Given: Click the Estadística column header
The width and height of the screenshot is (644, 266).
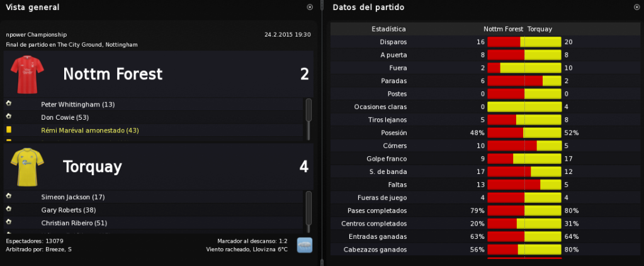Looking at the screenshot, I should click(388, 29).
